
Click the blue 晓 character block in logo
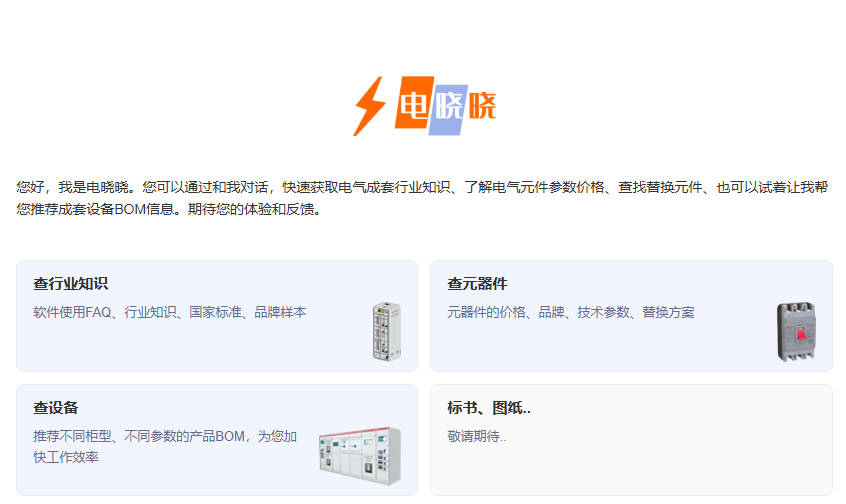click(449, 110)
